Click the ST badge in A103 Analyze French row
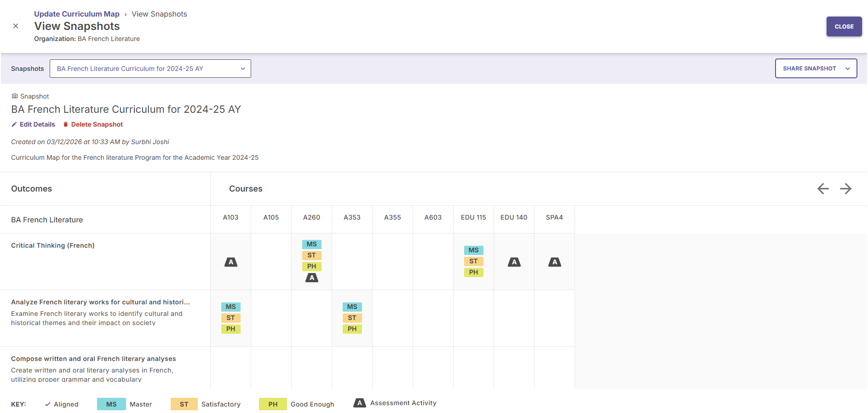Screen dimensions: 868x413 pyautogui.click(x=231, y=318)
